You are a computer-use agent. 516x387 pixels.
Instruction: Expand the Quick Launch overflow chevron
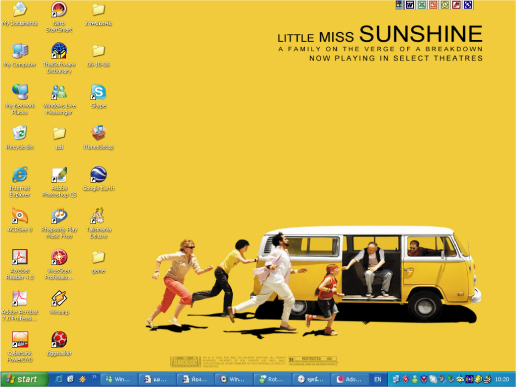[94, 377]
